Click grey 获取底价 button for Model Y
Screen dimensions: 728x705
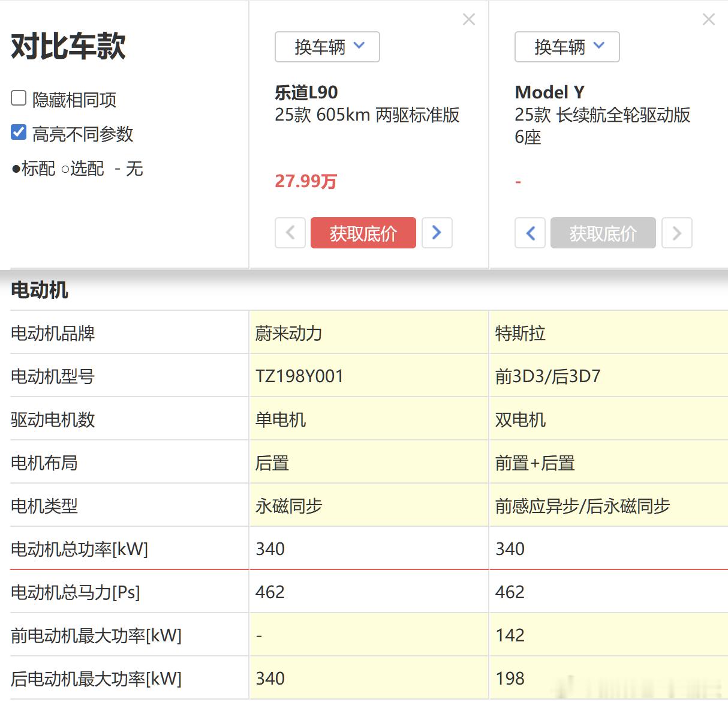point(603,233)
